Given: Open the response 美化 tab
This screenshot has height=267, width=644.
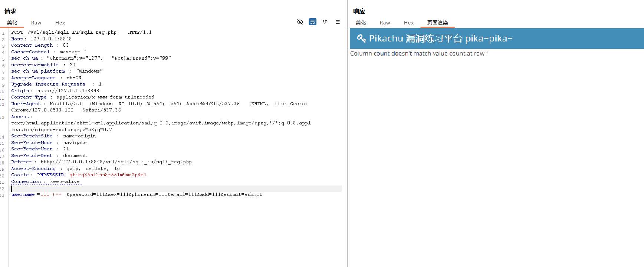Looking at the screenshot, I should coord(361,23).
